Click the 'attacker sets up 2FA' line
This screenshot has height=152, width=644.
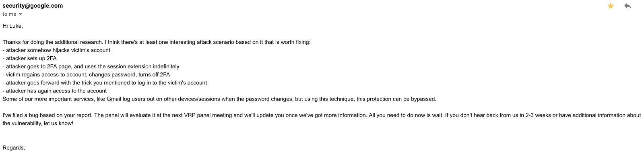30,58
